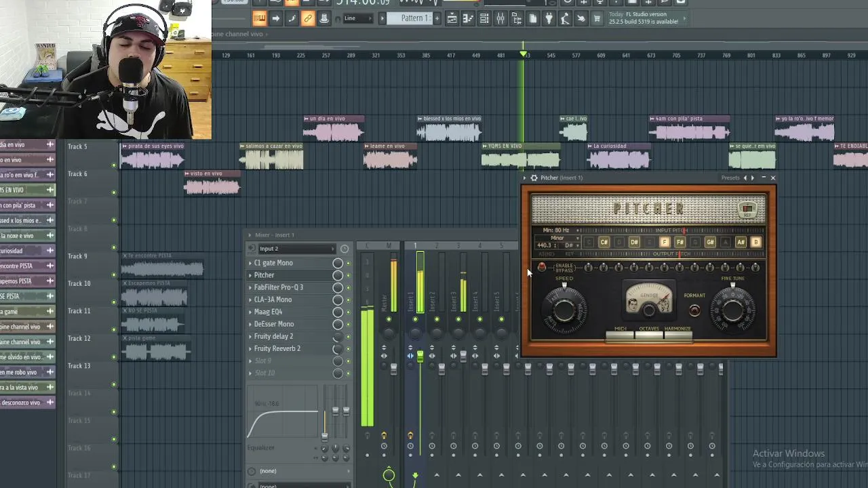Open the plugin picker plug icon
Screen dimensions: 868x488
tap(549, 18)
